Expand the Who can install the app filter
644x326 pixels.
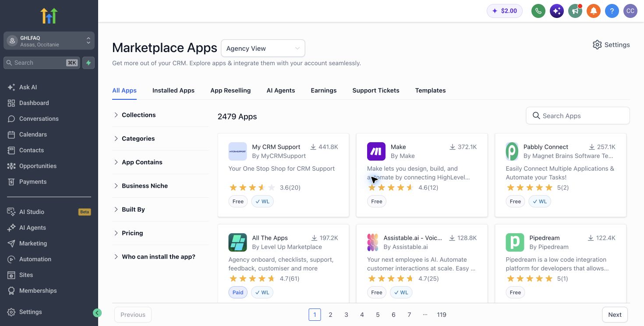160,256
